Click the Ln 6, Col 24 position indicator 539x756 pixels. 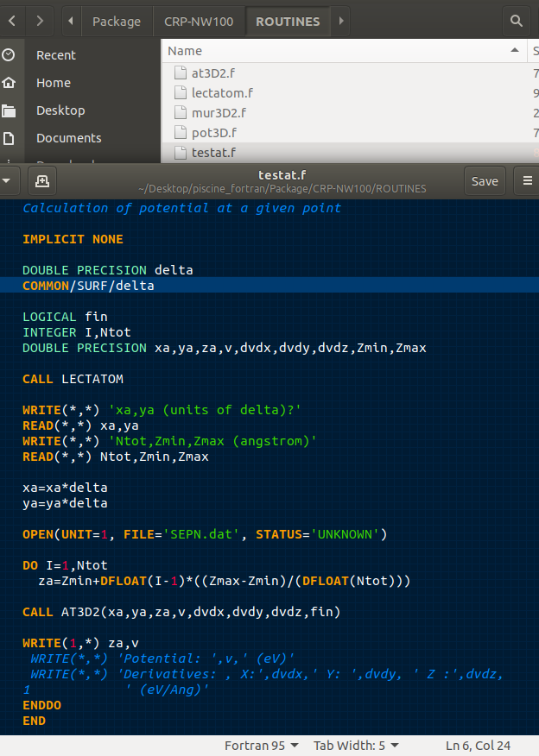478,746
